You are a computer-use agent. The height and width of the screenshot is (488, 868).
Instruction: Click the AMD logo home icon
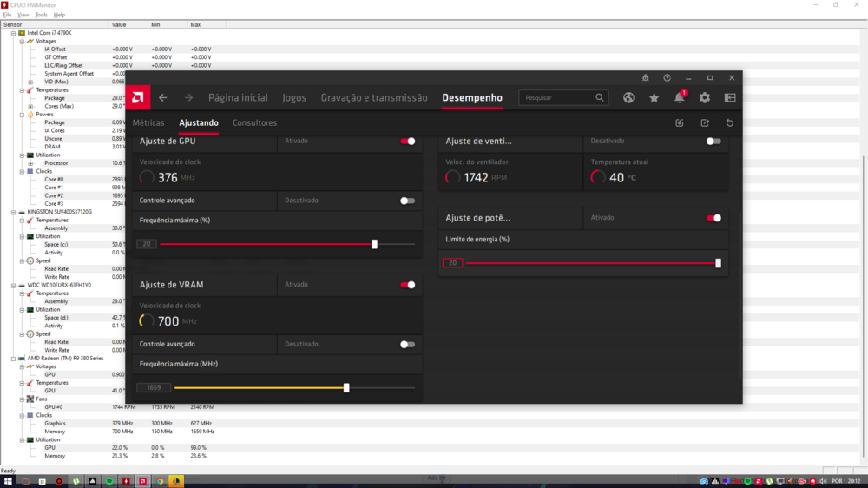click(x=137, y=97)
